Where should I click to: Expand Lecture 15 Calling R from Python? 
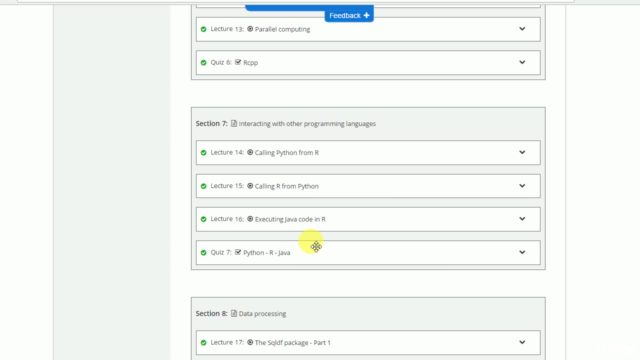[x=522, y=186]
